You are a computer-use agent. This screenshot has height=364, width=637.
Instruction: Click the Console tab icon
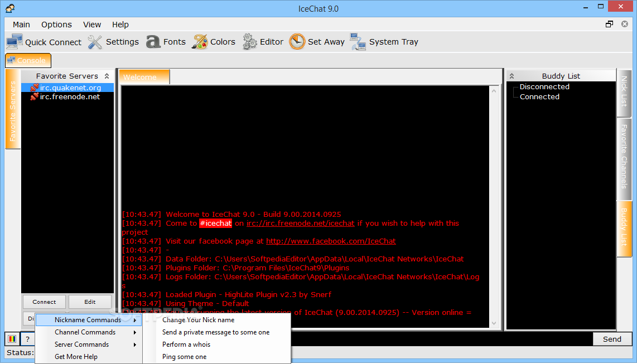tap(11, 60)
